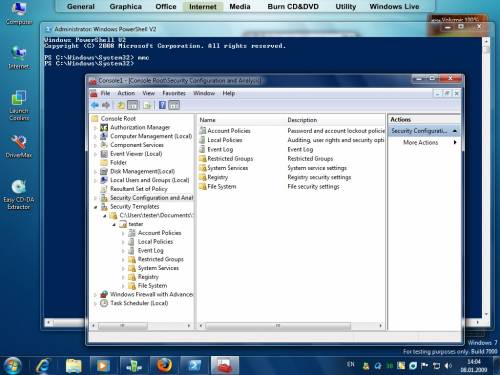
Task: Open the Favorites menu
Action: 174,93
